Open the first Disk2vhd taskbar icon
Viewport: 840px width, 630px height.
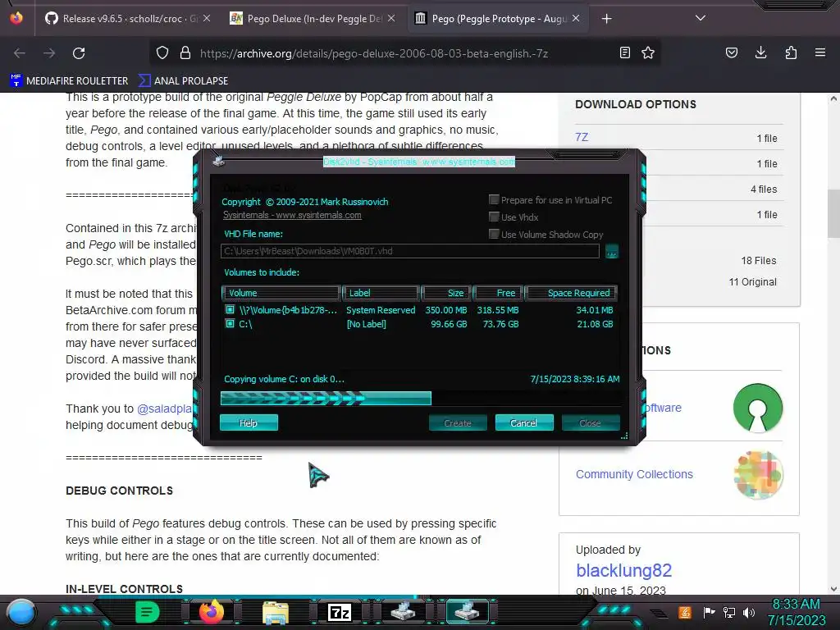click(x=403, y=612)
